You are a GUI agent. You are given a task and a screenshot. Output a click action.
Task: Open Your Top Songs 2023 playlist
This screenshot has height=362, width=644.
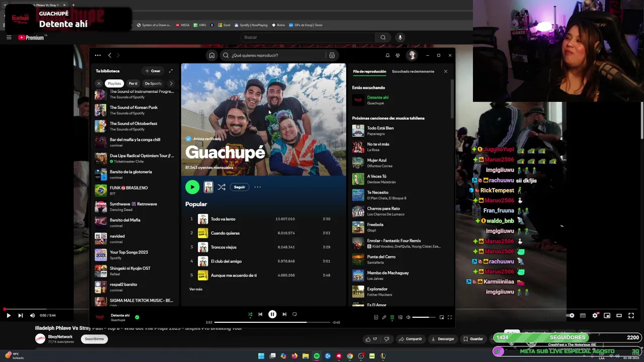tap(135, 255)
